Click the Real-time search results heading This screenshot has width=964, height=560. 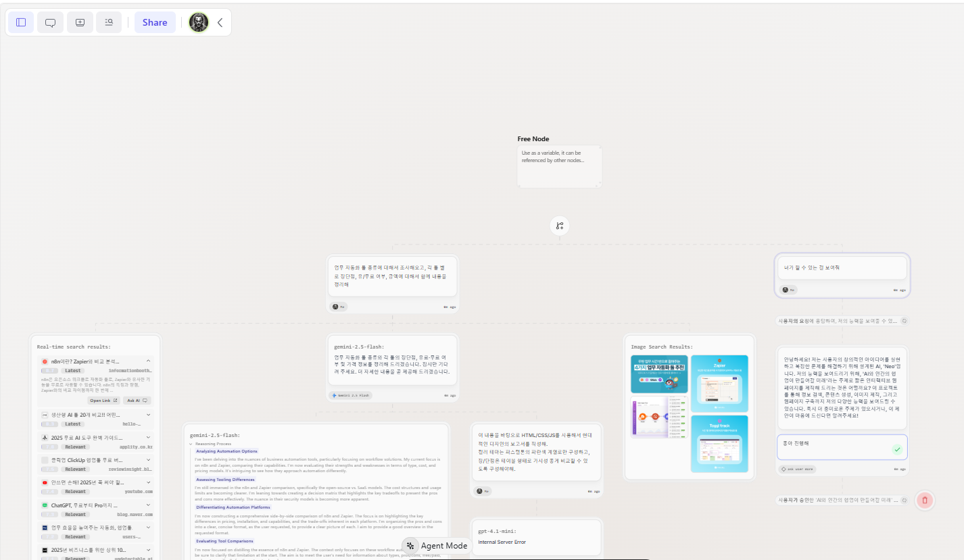click(74, 347)
